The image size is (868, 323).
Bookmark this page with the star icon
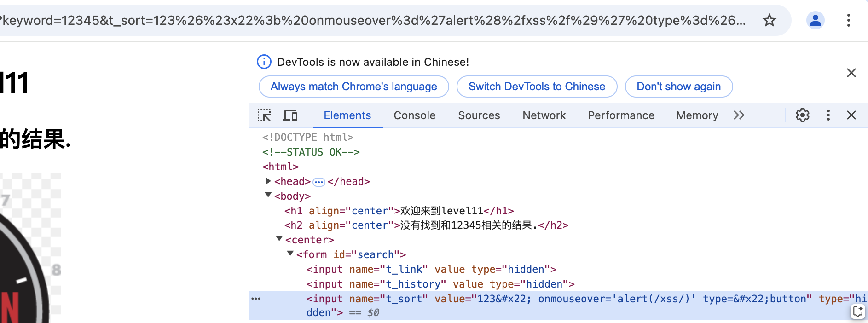(769, 20)
